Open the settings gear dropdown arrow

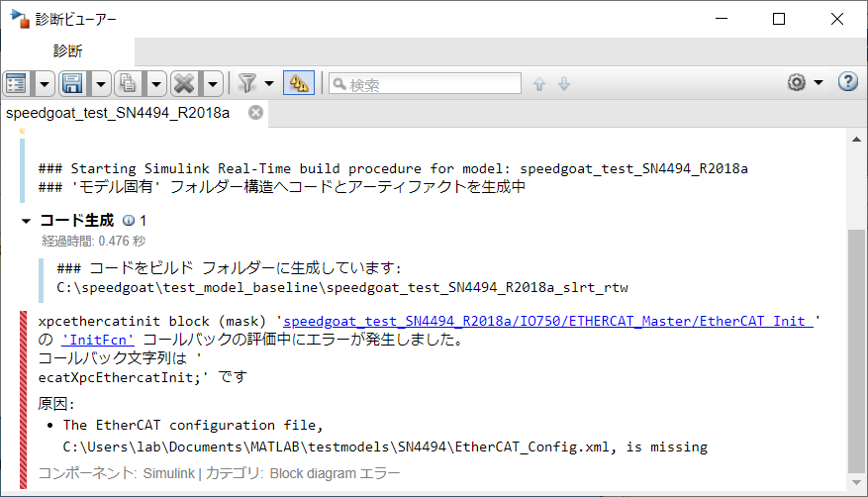pyautogui.click(x=819, y=83)
